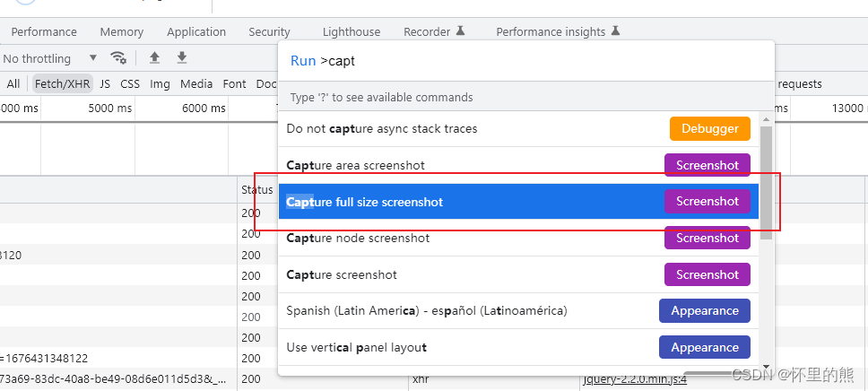Open the Performance insights tab
Viewport: 868px width, 391px height.
[x=558, y=32]
